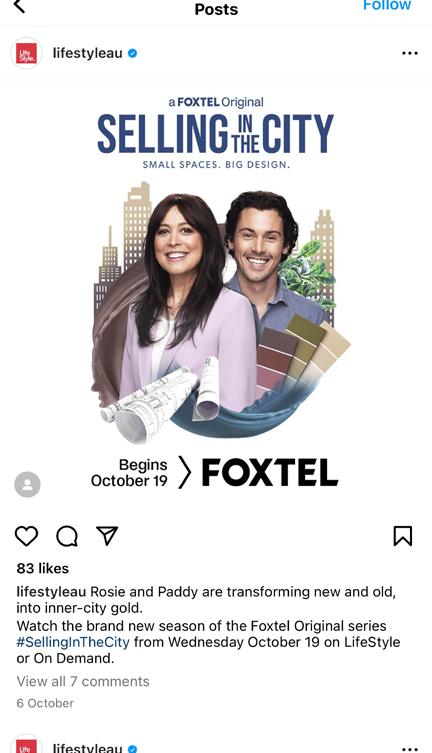Go back using the top arrow
Viewport: 432px width, 753px height.
click(19, 6)
